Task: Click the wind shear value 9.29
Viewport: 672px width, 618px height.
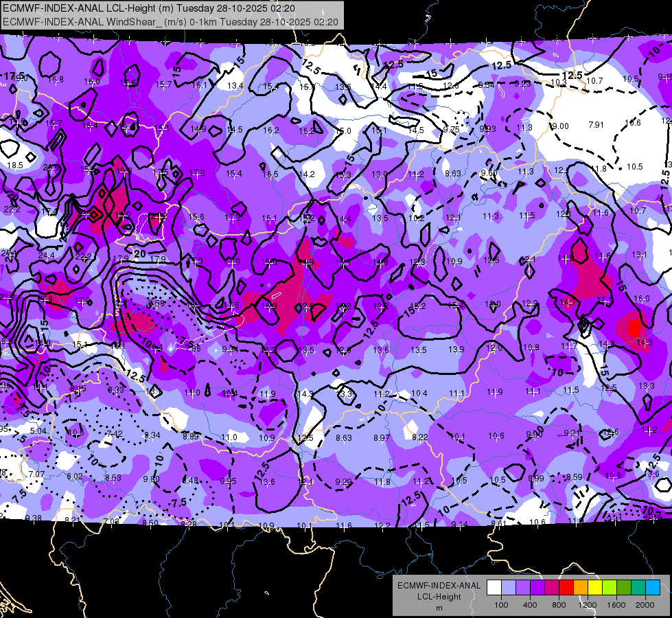Action: [x=343, y=482]
